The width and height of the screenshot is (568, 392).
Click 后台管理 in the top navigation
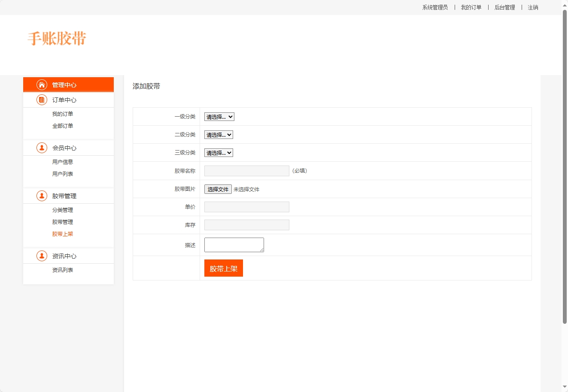point(504,7)
